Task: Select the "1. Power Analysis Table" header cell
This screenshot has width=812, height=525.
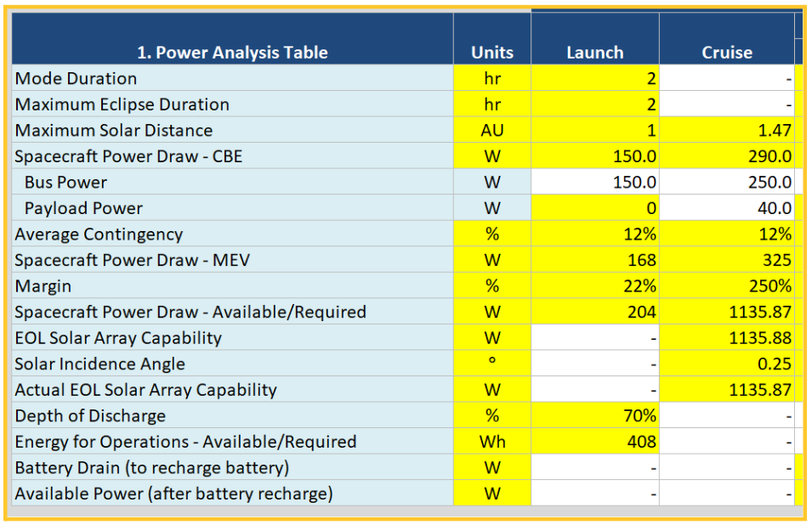Action: click(232, 52)
